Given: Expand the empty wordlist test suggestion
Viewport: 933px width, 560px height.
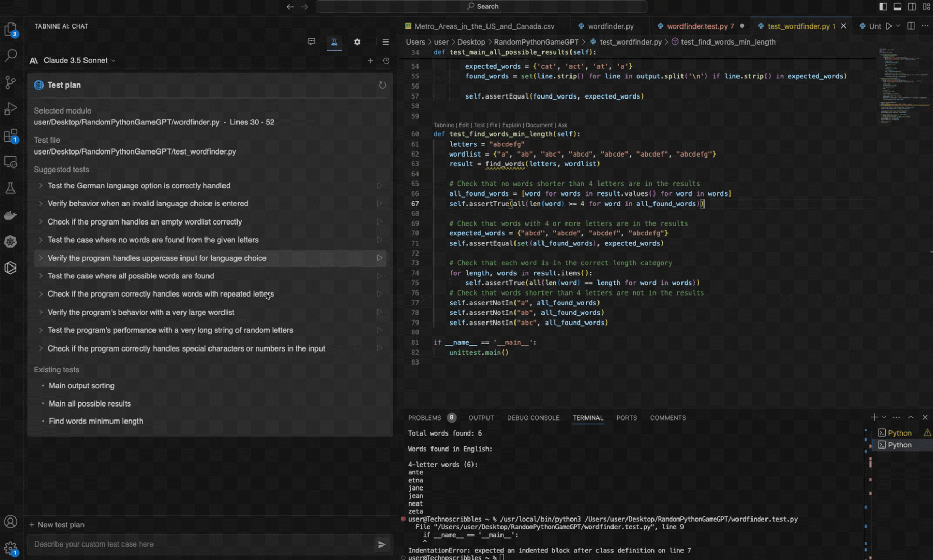Looking at the screenshot, I should [40, 222].
